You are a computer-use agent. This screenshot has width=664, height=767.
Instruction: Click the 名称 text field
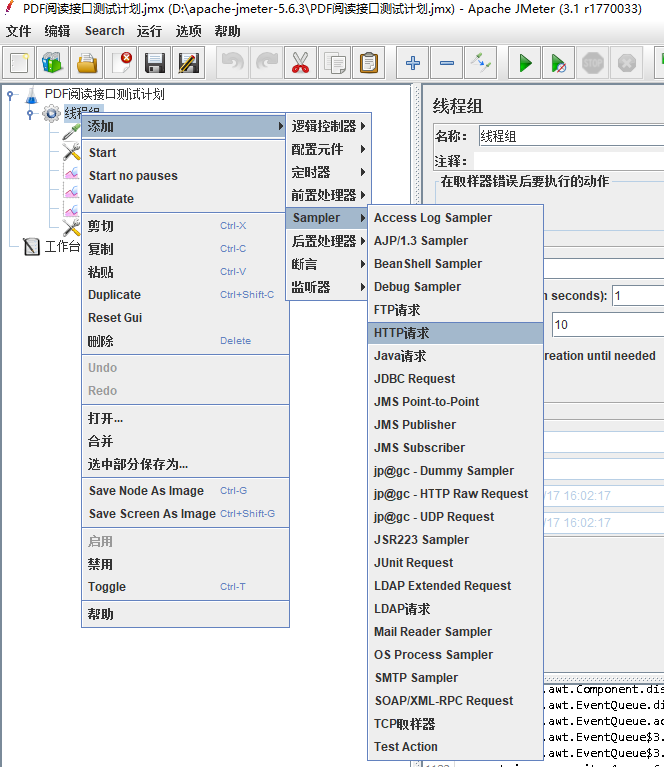tap(565, 136)
